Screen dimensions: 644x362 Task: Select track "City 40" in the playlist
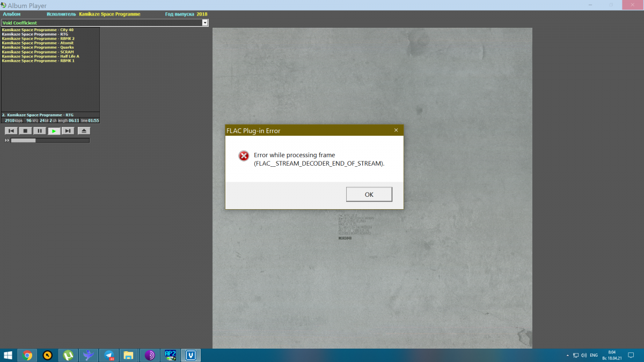[38, 30]
